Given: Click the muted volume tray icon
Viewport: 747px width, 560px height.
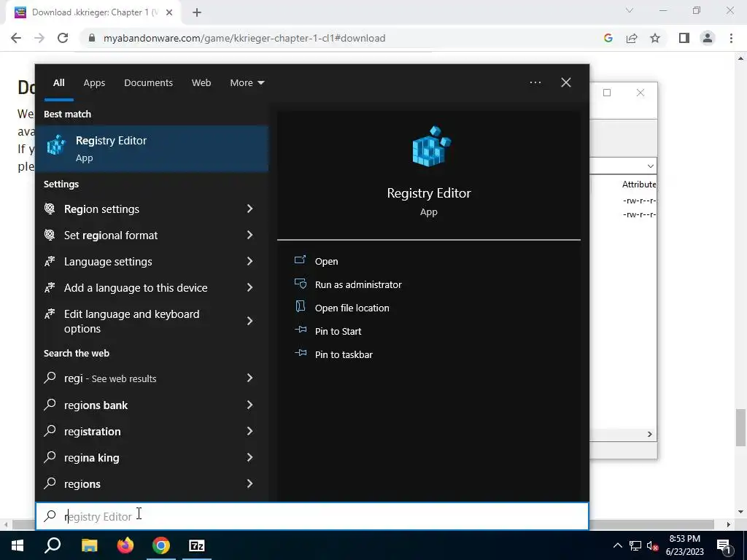Looking at the screenshot, I should [x=652, y=545].
